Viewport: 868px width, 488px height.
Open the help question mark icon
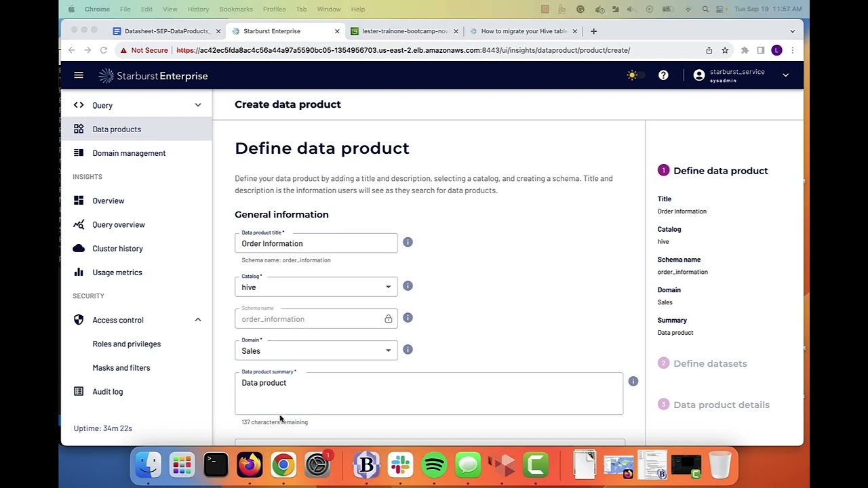click(663, 75)
